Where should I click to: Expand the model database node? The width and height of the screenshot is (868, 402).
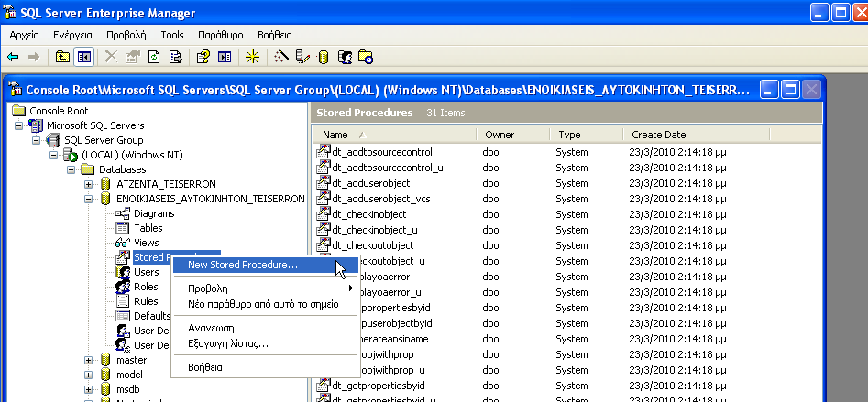[x=88, y=375]
